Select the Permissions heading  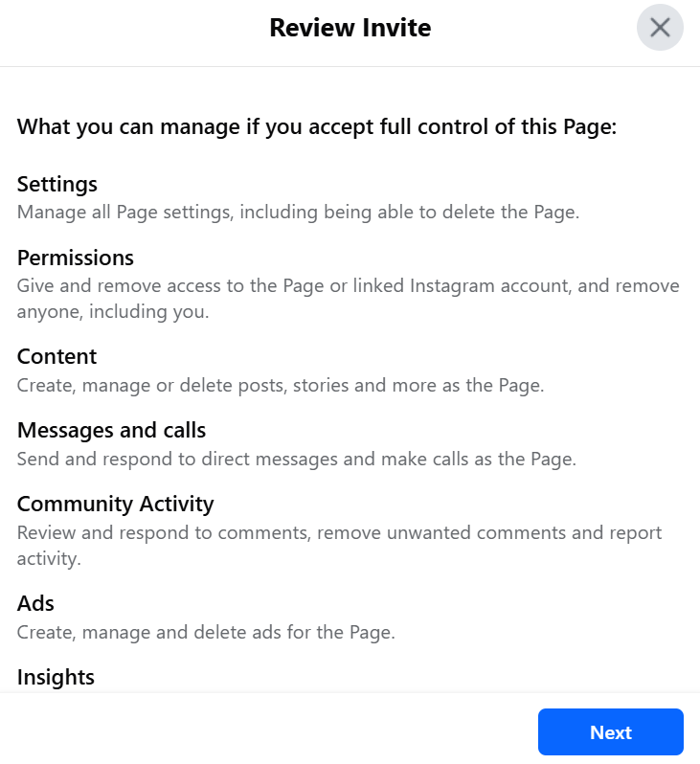76,258
